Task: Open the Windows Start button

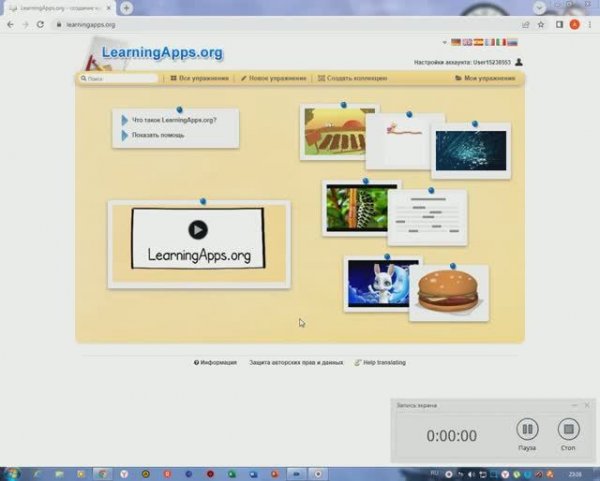Action: pyautogui.click(x=11, y=474)
